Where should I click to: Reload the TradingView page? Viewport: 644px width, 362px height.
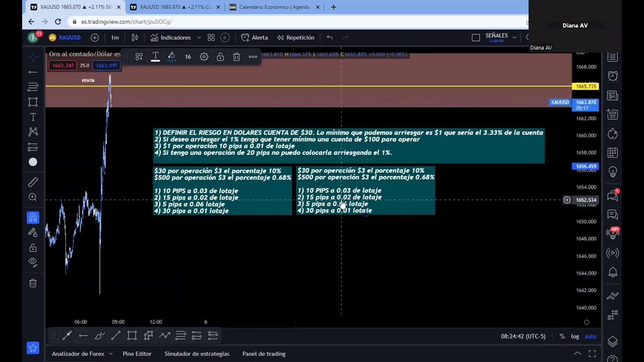click(x=58, y=22)
